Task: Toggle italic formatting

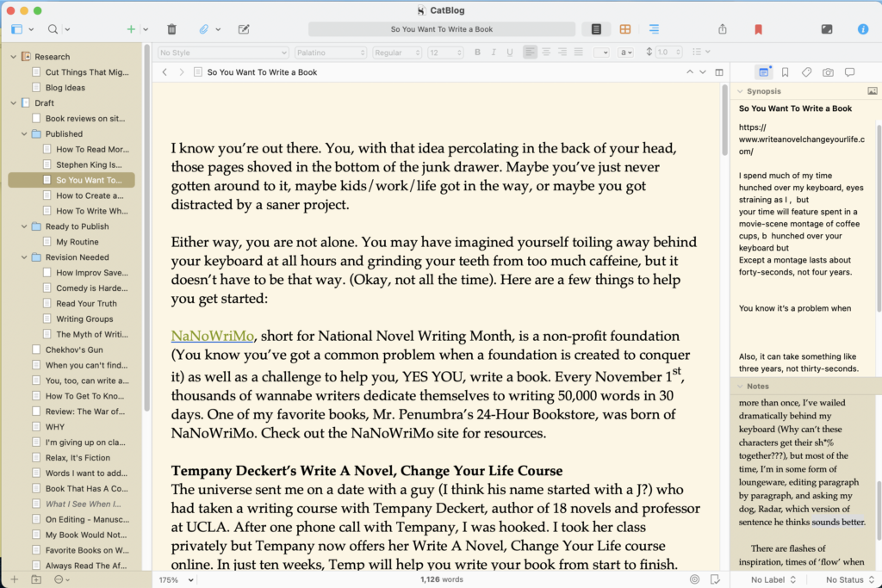Action: pos(494,53)
